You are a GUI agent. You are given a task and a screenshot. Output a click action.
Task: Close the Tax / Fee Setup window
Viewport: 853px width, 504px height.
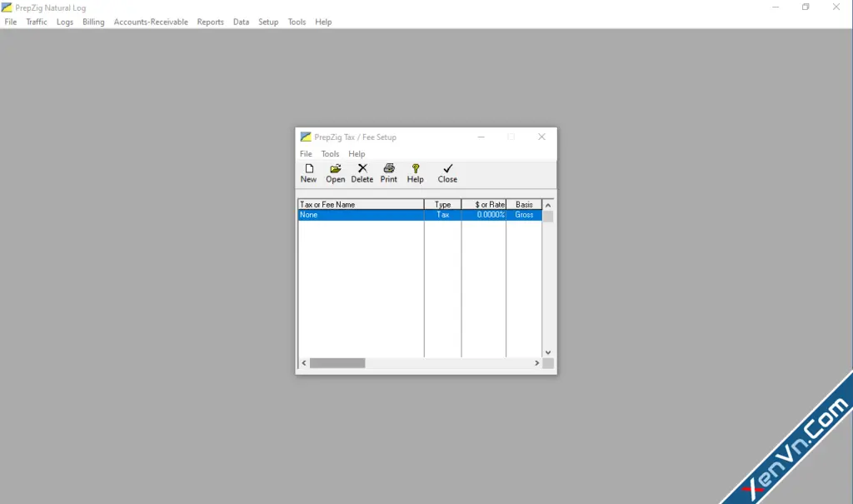click(541, 137)
